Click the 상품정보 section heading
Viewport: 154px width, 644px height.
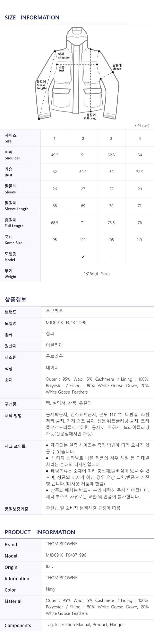click(x=15, y=299)
